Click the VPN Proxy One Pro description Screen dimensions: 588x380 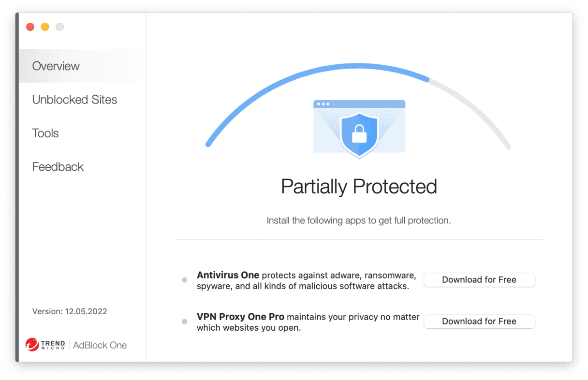[x=308, y=322]
